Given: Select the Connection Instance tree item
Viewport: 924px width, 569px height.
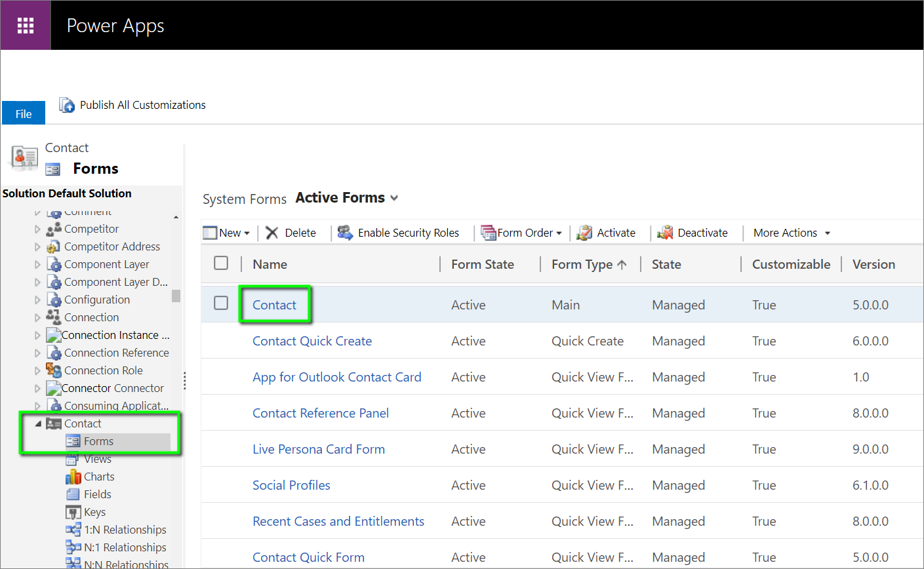Looking at the screenshot, I should [115, 335].
